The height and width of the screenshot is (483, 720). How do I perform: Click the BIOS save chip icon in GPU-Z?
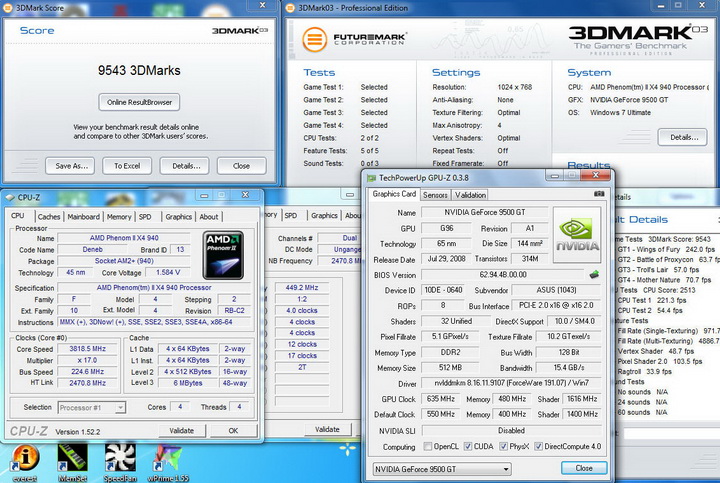594,275
